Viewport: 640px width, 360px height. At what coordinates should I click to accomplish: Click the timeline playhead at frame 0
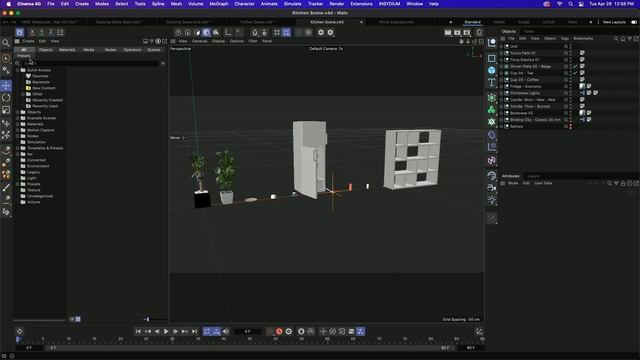tap(18, 339)
